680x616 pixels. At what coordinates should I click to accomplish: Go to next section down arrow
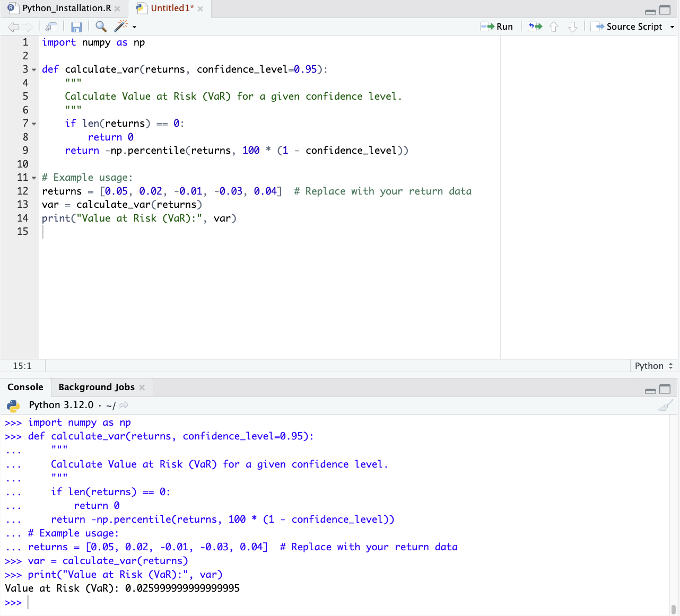572,27
